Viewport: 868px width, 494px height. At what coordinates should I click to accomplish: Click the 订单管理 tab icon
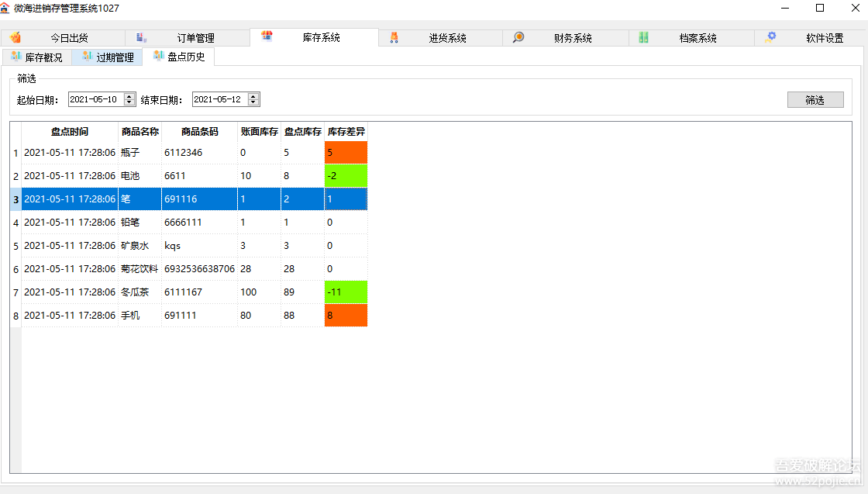141,36
